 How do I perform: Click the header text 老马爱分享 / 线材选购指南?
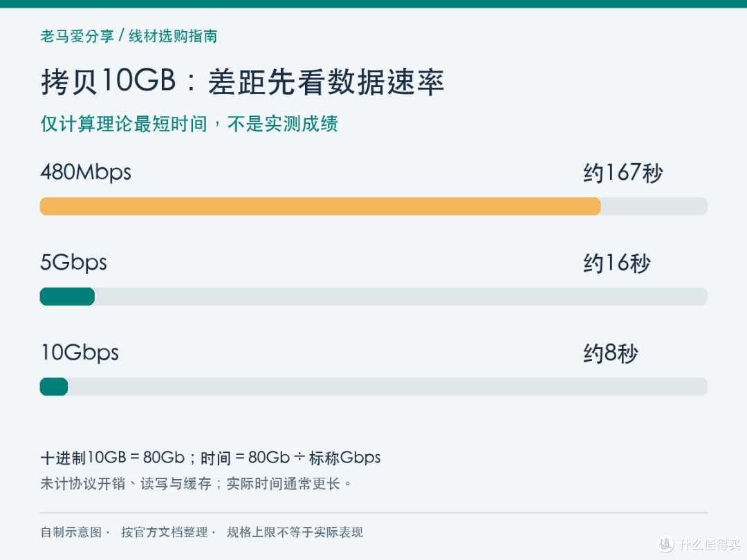click(129, 36)
